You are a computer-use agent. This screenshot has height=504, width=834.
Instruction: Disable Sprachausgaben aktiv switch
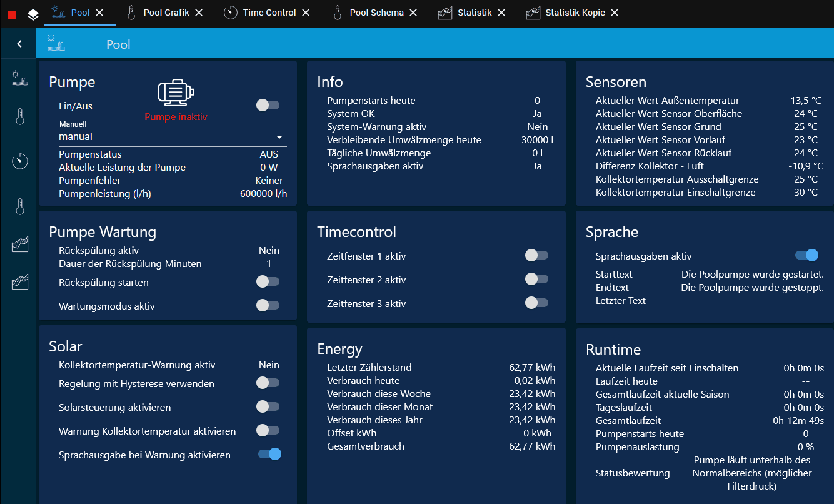806,255
